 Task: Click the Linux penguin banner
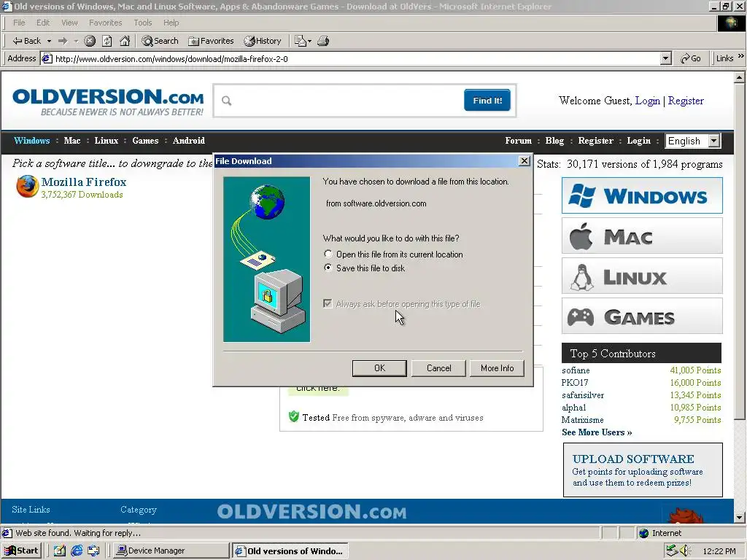642,276
